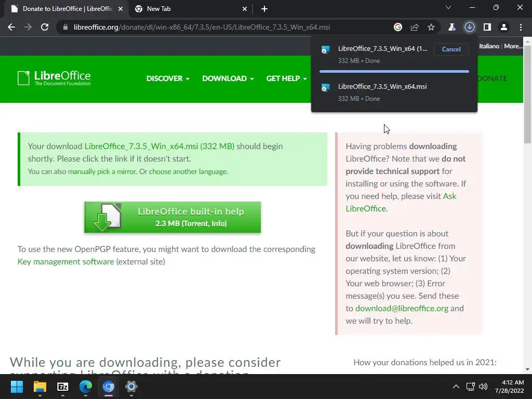This screenshot has width=532, height=399.
Task: Open the side panel icon
Action: 487,27
